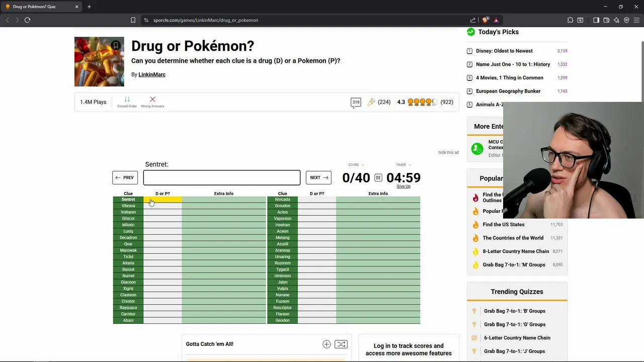The image size is (644, 362).
Task: Select the Groudon clue
Action: 282,206
